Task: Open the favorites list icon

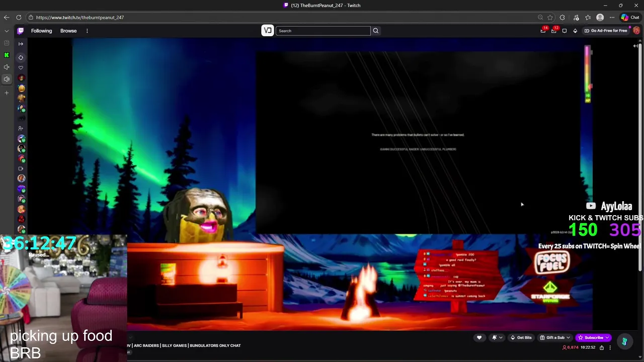Action: point(588,17)
